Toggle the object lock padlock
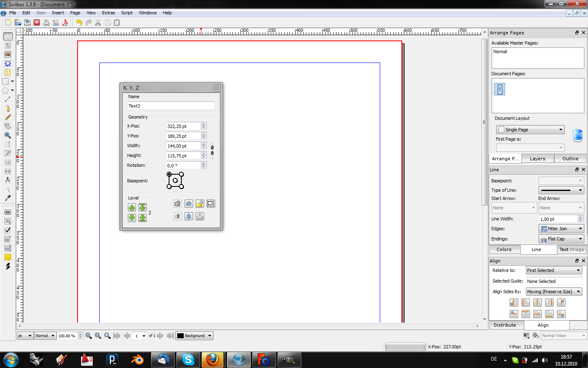The height and width of the screenshot is (368, 588). tap(200, 204)
